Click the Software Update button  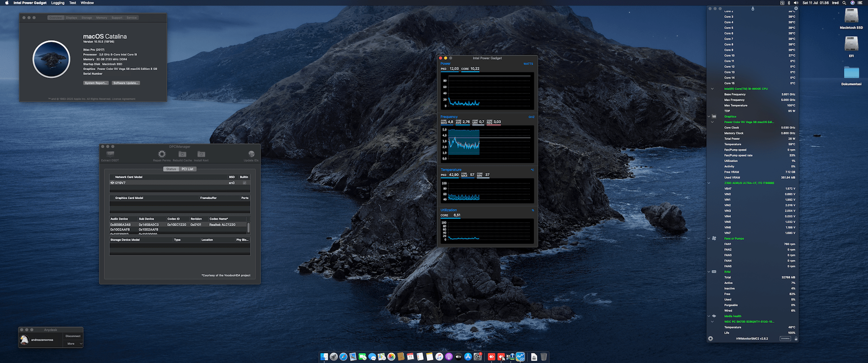(x=126, y=83)
